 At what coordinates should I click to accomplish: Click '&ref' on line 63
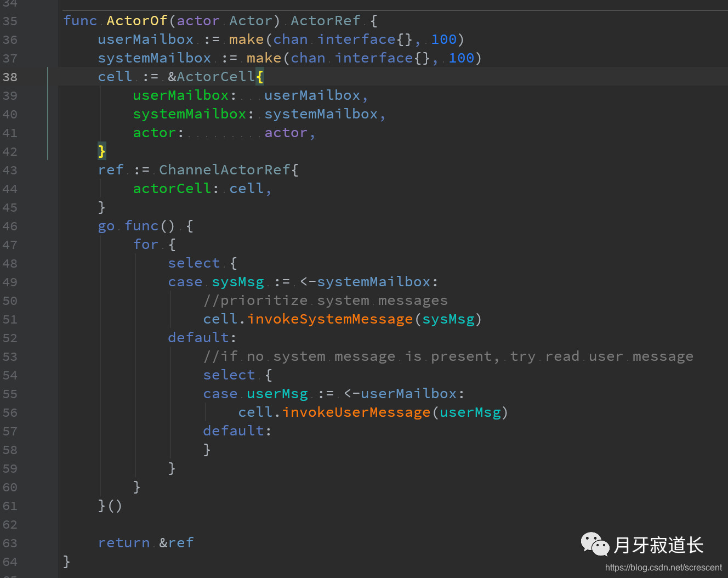177,543
